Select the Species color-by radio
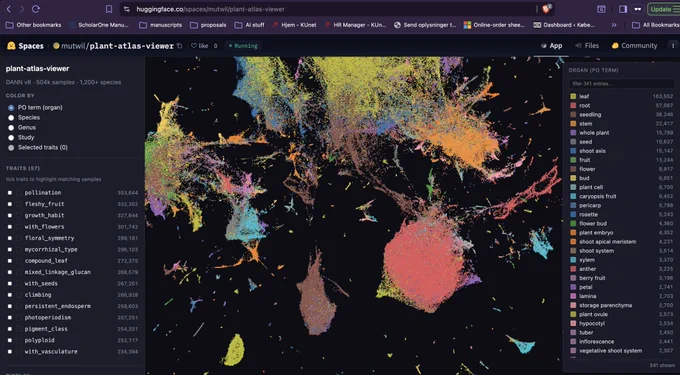Screen dimensions: 680x375 click(11, 117)
